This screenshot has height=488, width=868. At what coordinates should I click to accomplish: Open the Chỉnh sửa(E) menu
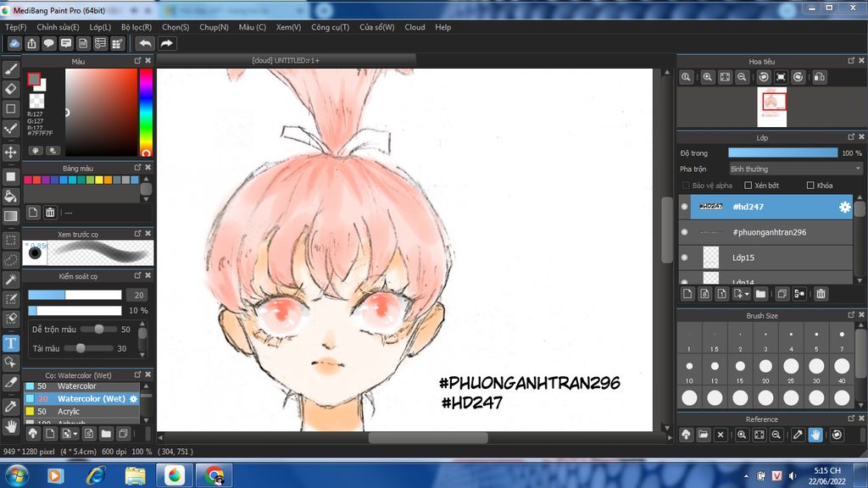[x=58, y=27]
